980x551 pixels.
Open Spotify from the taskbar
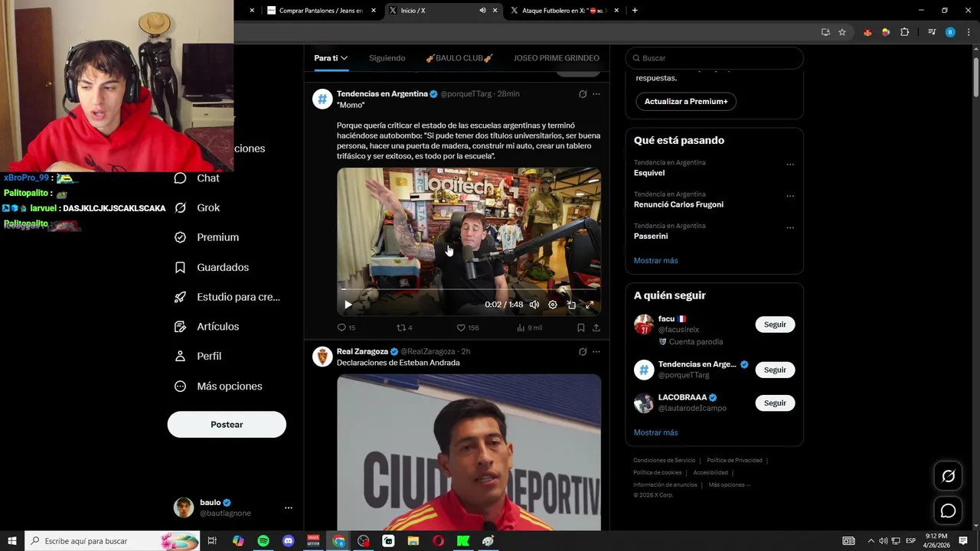click(263, 541)
